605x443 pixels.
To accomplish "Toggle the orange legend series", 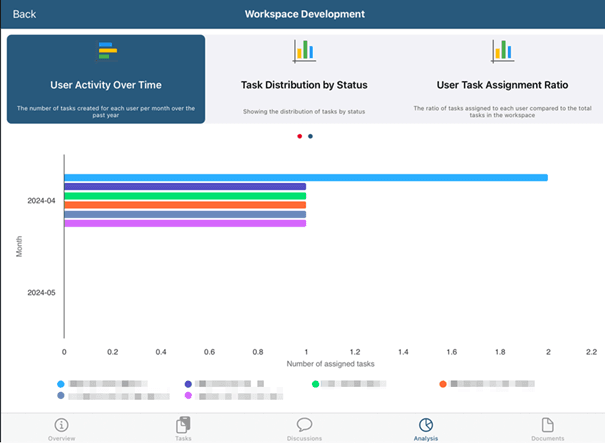I will coord(443,383).
